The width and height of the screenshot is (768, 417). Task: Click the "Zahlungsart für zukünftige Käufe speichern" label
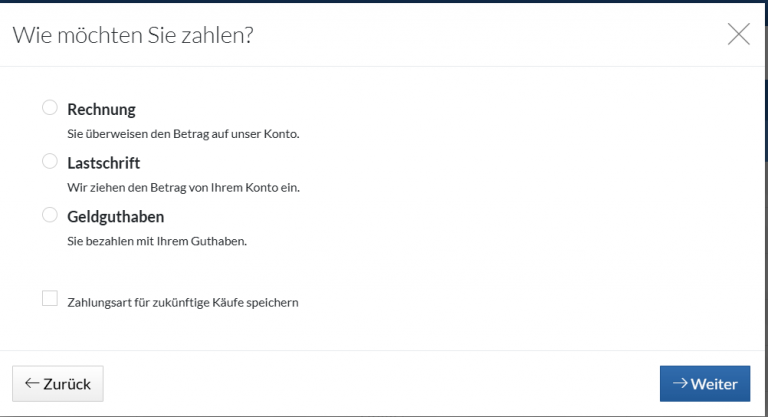[x=183, y=301]
